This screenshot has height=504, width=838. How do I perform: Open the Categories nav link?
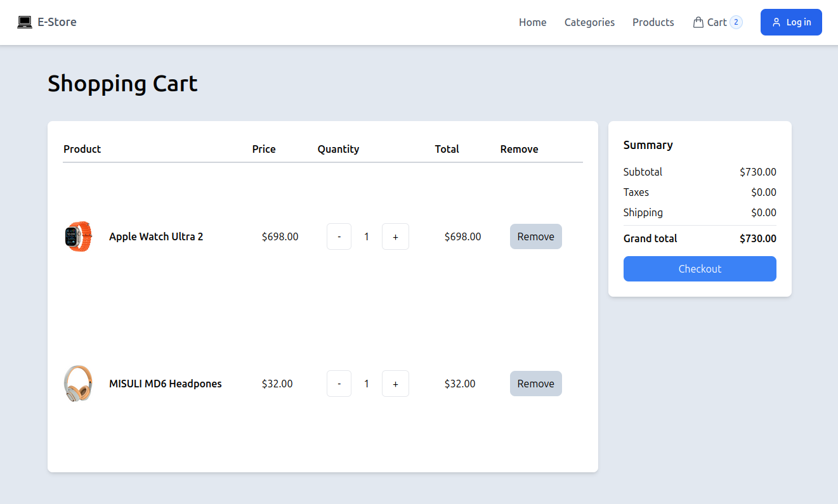pos(589,22)
